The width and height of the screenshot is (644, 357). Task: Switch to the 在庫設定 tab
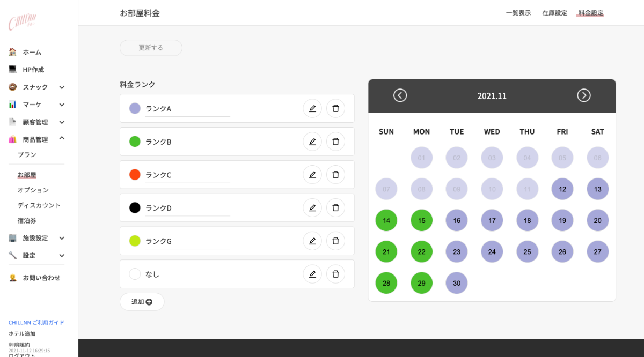click(x=554, y=13)
